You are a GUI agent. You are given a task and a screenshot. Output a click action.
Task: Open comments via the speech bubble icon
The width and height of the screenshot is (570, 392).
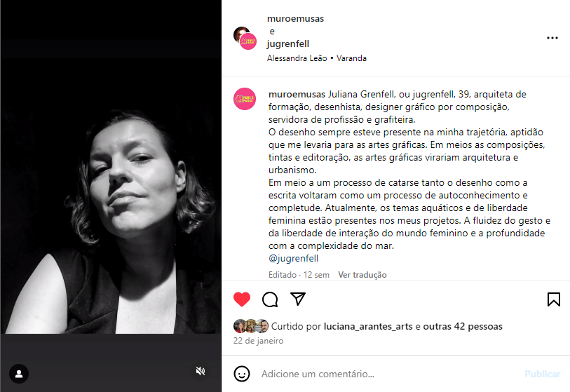click(x=270, y=299)
